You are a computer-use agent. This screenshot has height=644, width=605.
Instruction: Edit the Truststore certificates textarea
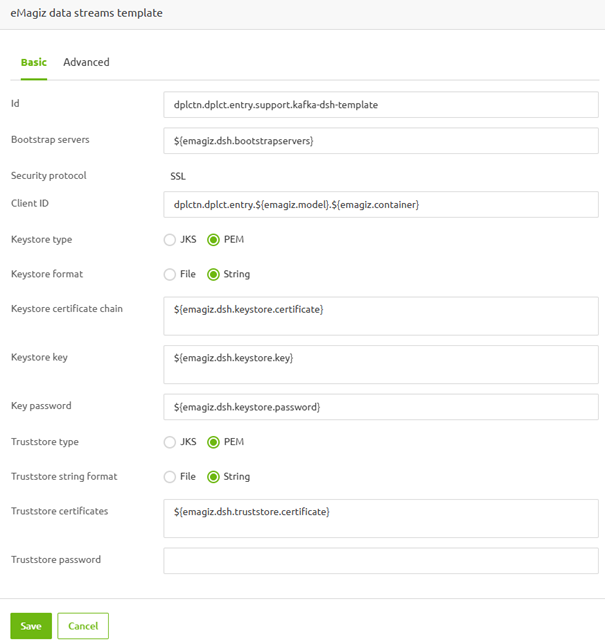pos(381,519)
